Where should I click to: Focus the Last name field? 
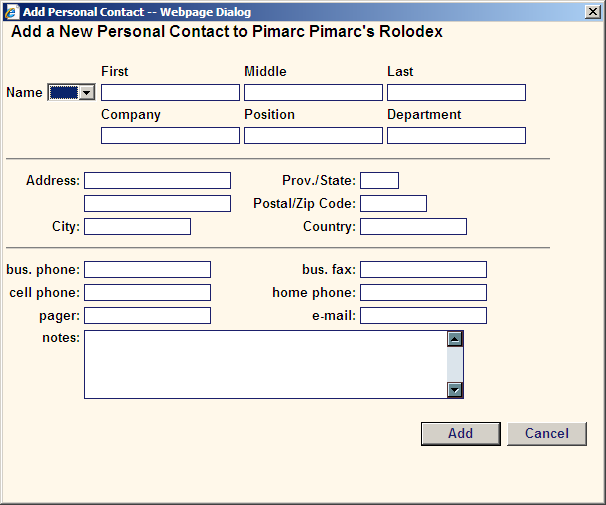[x=456, y=93]
